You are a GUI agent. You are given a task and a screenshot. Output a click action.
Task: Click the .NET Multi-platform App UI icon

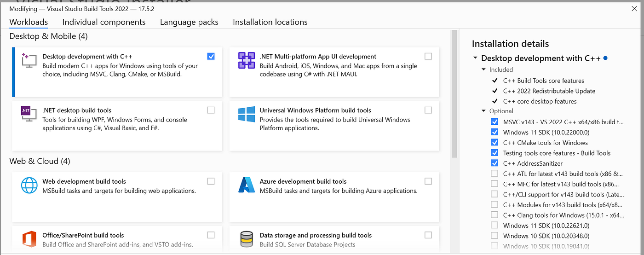247,60
